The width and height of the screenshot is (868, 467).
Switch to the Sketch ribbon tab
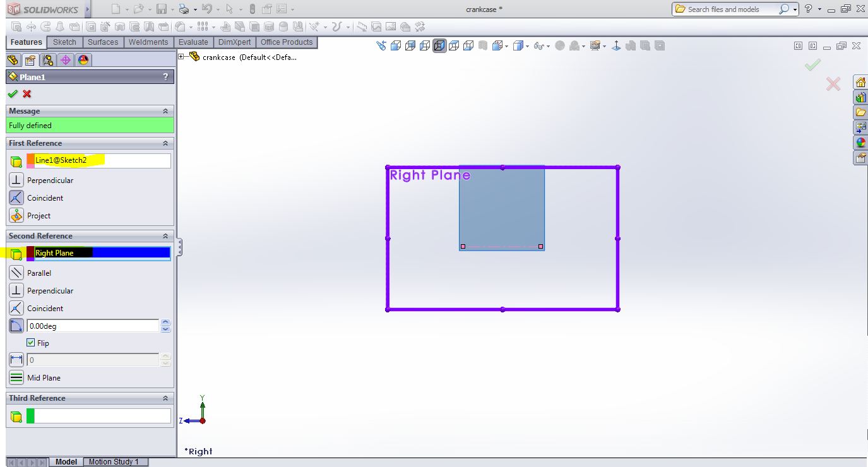(x=64, y=42)
